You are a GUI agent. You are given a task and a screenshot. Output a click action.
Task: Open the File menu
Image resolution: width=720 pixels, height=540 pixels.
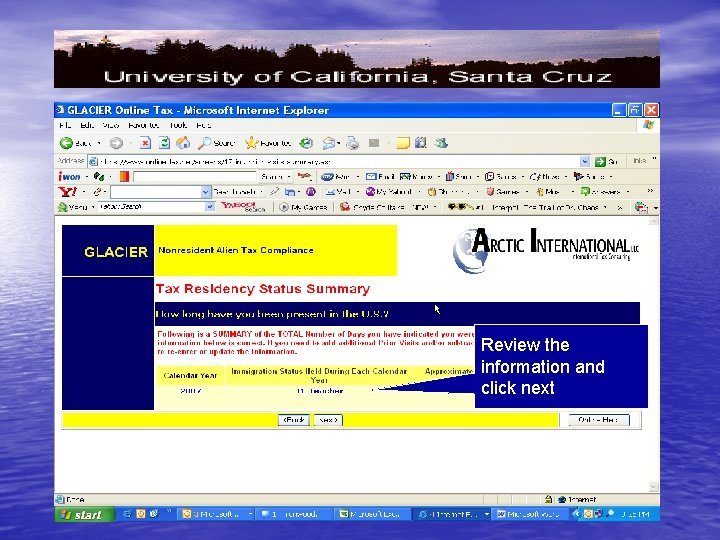click(65, 125)
